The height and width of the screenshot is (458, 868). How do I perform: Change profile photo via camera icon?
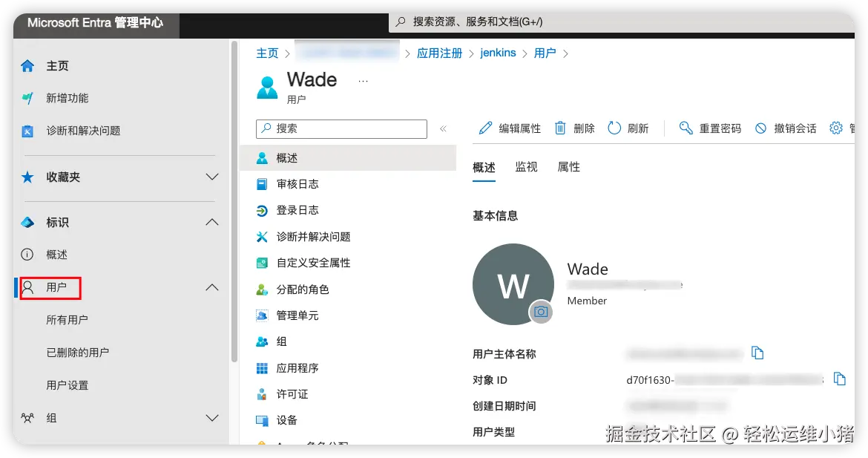pyautogui.click(x=541, y=312)
